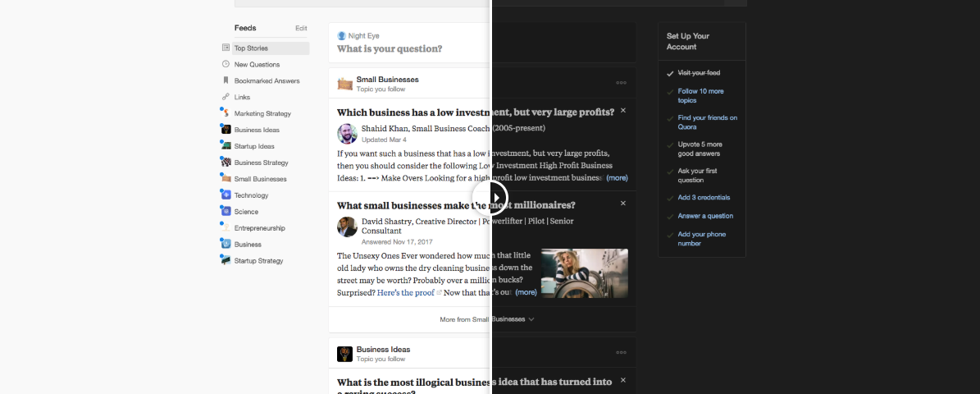Expand More from Small Businesses

click(487, 319)
